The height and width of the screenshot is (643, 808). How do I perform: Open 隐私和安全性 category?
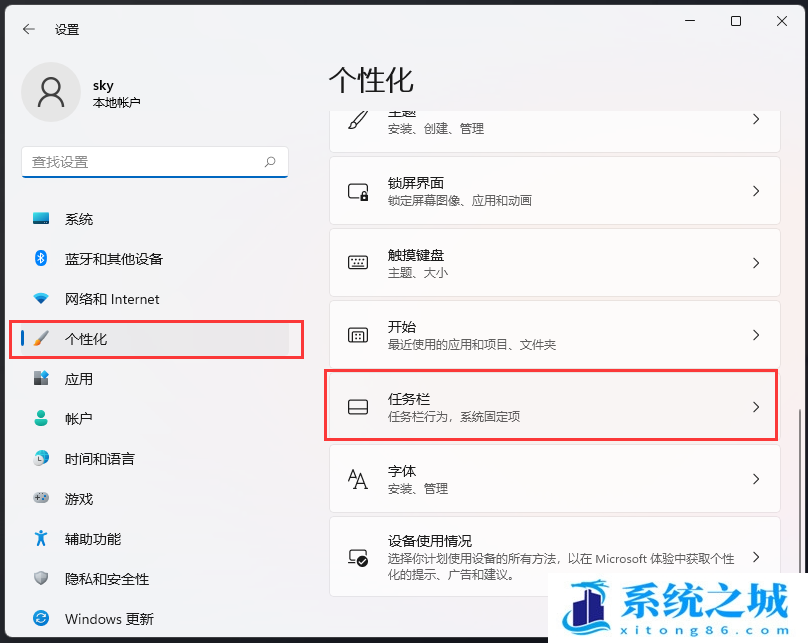click(x=106, y=579)
